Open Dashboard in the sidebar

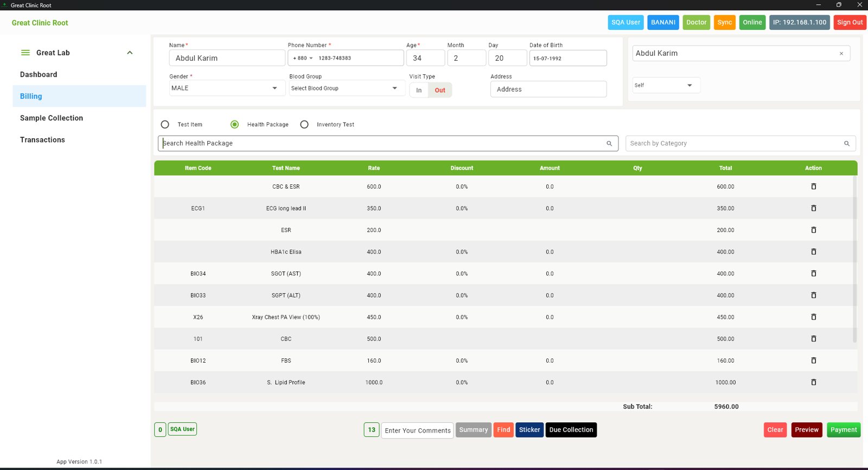(x=79, y=74)
